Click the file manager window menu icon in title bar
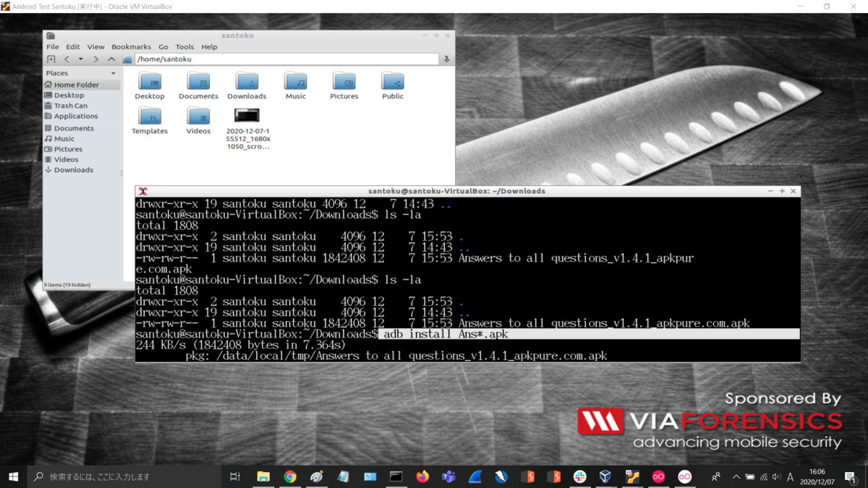The width and height of the screenshot is (868, 488). (51, 35)
